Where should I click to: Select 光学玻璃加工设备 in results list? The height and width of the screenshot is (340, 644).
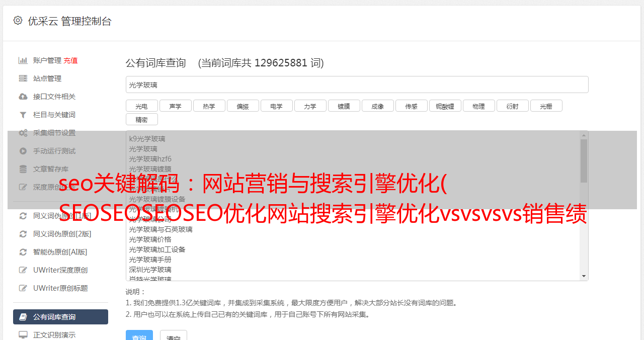pyautogui.click(x=157, y=249)
